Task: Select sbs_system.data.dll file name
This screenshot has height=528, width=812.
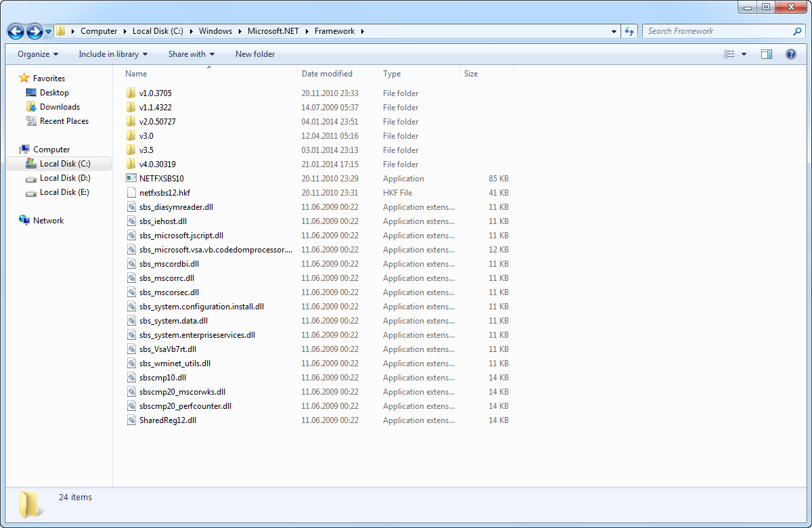Action: pyautogui.click(x=174, y=320)
